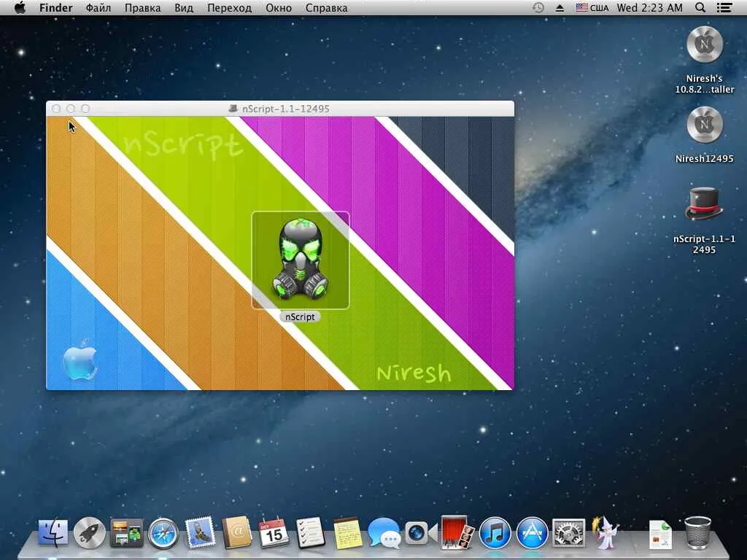Open Calendar icon showing 15
The height and width of the screenshot is (560, 747).
[274, 532]
